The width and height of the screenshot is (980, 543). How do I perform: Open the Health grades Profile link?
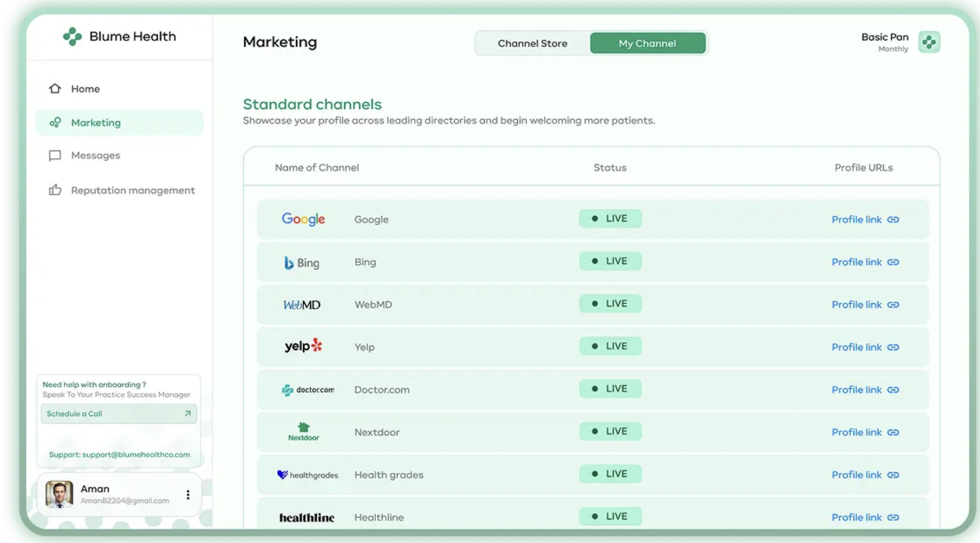click(x=865, y=475)
